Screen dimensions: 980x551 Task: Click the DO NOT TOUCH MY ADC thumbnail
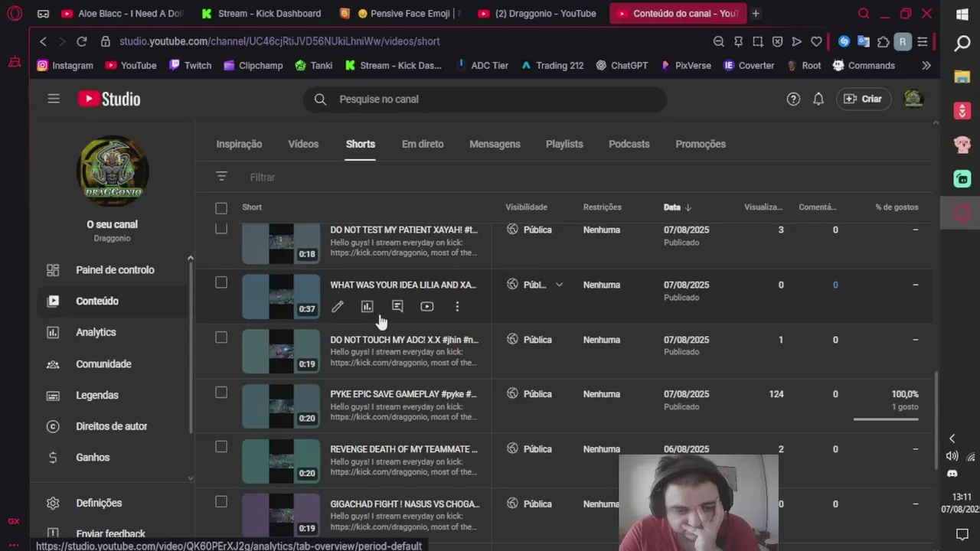click(281, 350)
